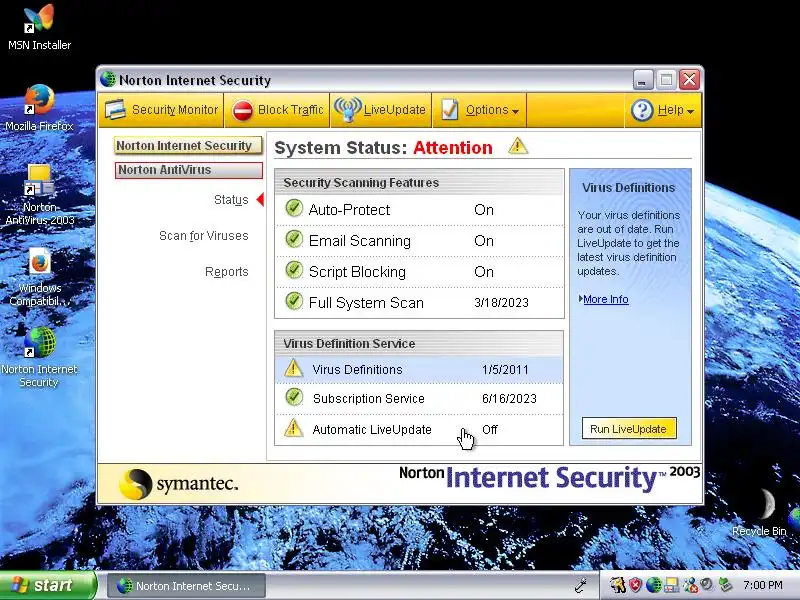Select the Full System Scan row label

pos(366,303)
